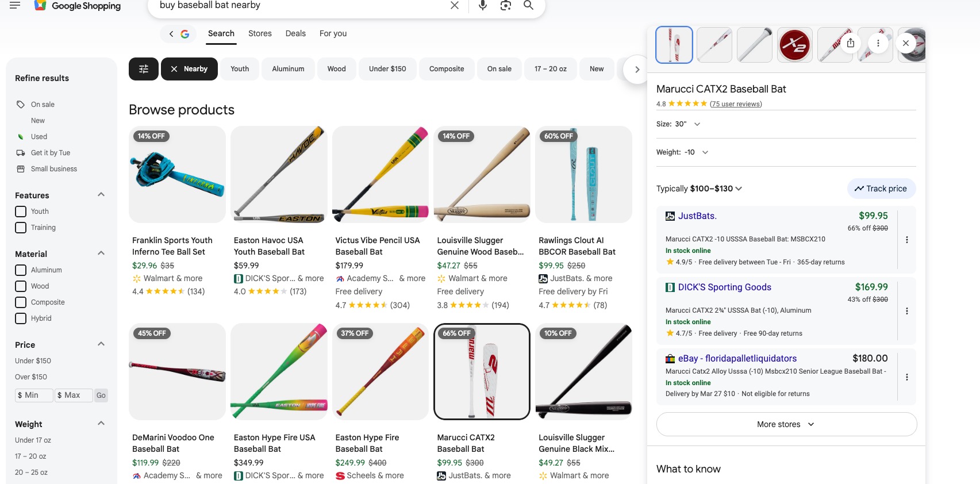Collapse the Weight section
The width and height of the screenshot is (980, 484).
pyautogui.click(x=101, y=424)
